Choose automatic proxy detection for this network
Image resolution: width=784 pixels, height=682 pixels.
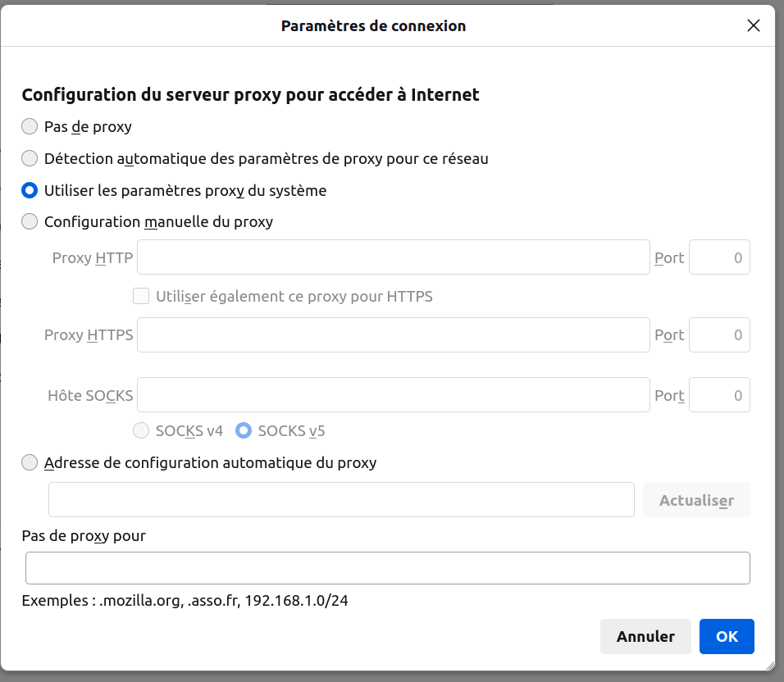30,158
